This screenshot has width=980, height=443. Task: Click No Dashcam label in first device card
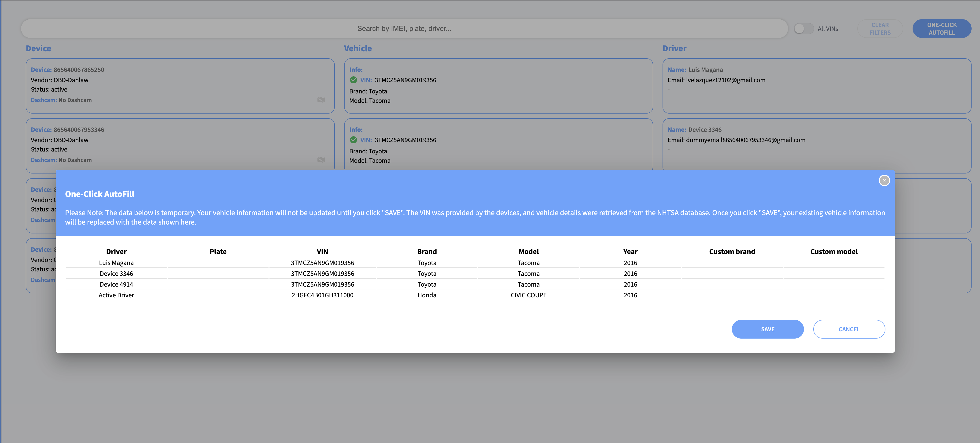point(75,100)
